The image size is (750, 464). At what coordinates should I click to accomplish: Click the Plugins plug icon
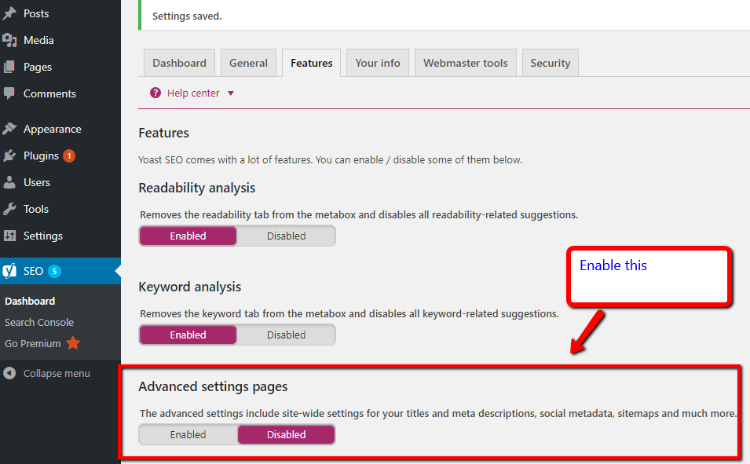9,155
